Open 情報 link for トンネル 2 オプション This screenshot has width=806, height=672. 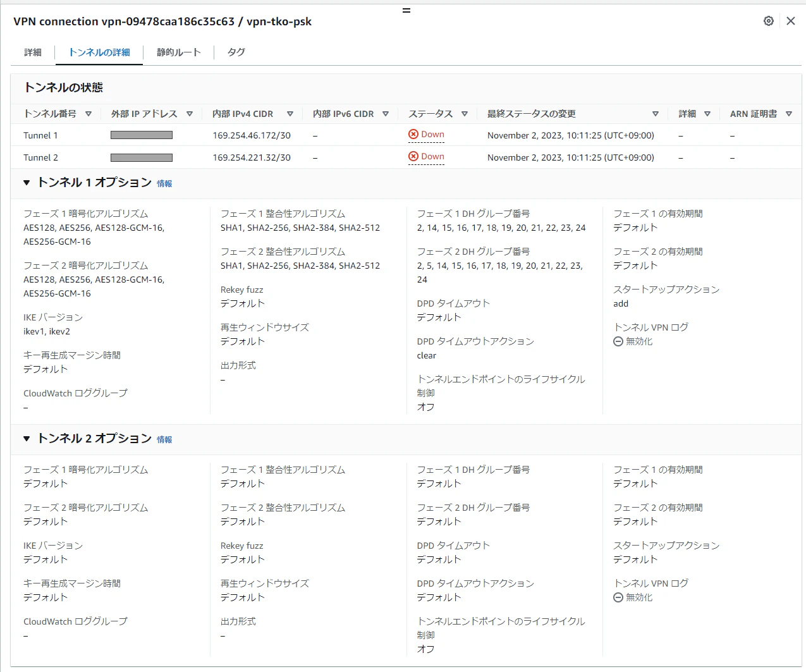coord(164,439)
